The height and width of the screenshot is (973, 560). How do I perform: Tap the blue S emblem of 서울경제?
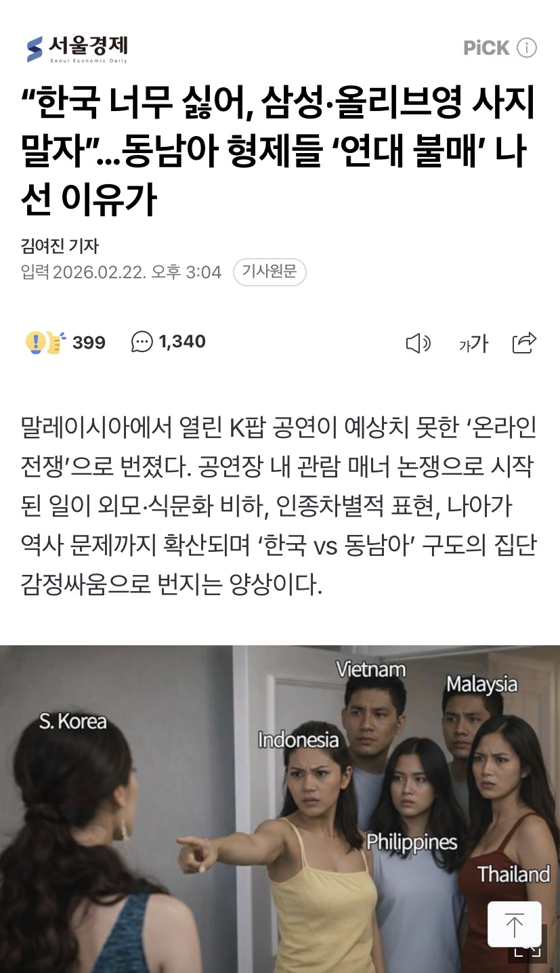tap(35, 49)
